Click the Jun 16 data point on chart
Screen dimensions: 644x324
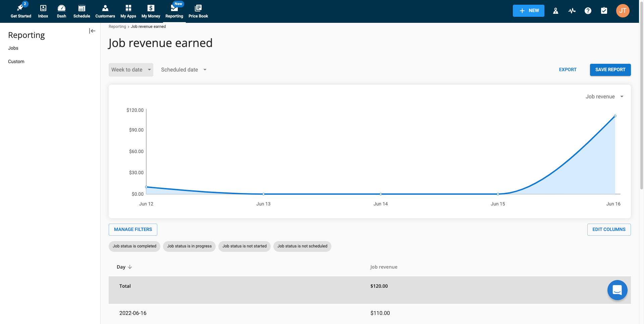[x=615, y=116]
